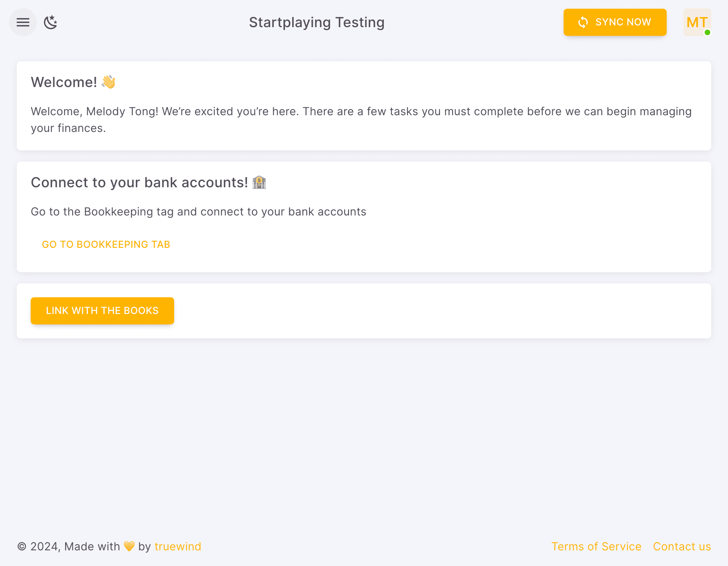
Task: Click the green online status dot
Action: click(707, 32)
